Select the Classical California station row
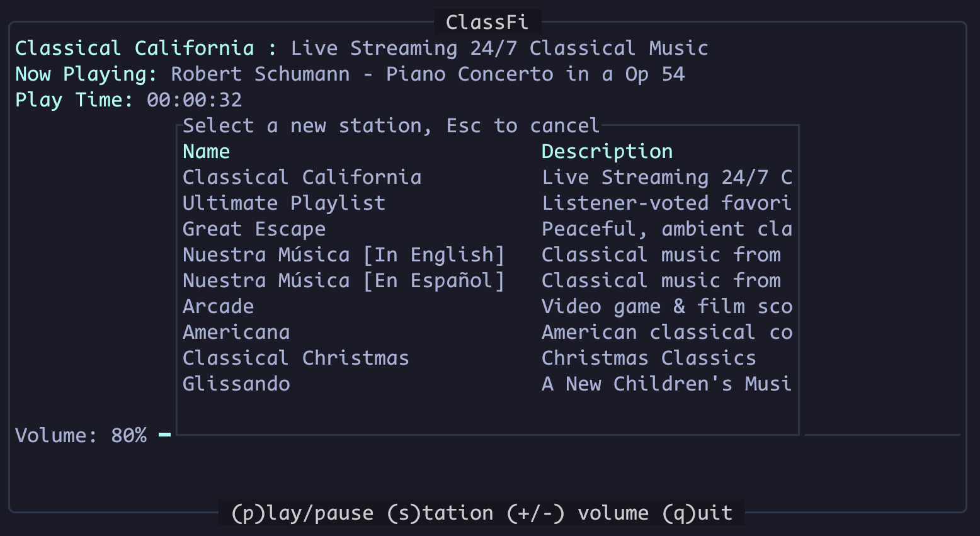 tap(302, 178)
